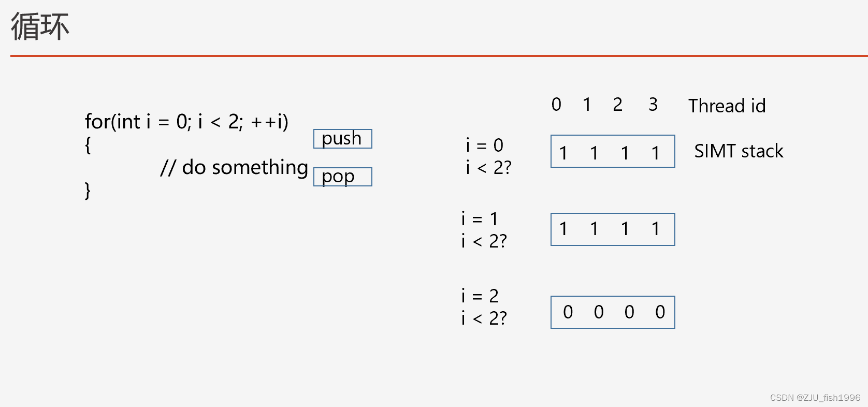
Task: Click thread id number 3 header
Action: [x=653, y=104]
